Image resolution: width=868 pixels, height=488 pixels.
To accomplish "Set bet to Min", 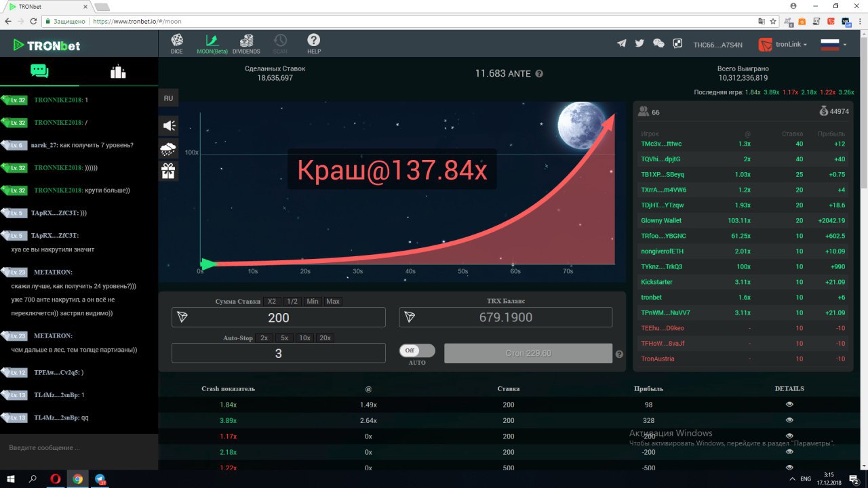I will pos(313,301).
